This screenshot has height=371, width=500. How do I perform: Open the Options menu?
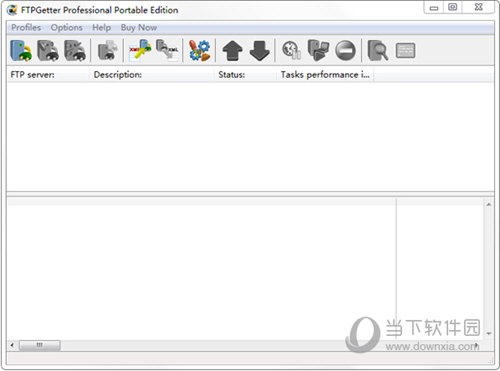[66, 27]
